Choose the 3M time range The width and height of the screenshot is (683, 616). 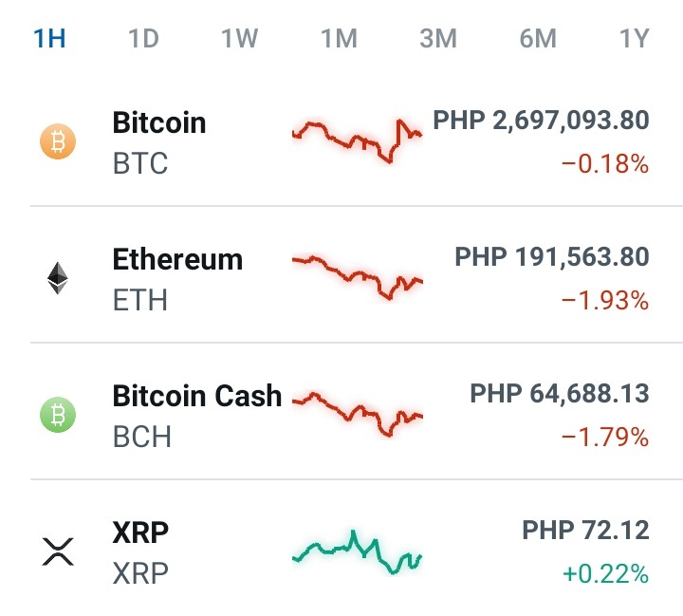pos(438,38)
